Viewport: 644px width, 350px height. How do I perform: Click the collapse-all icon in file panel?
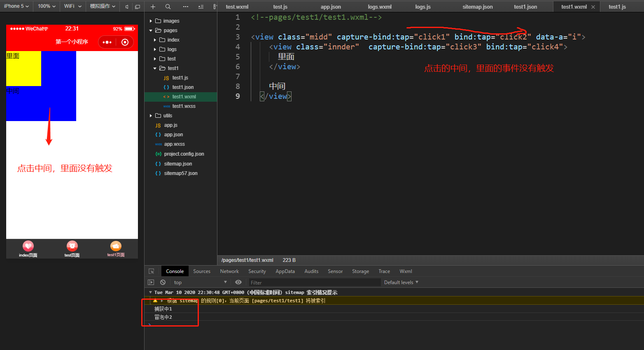[x=201, y=7]
